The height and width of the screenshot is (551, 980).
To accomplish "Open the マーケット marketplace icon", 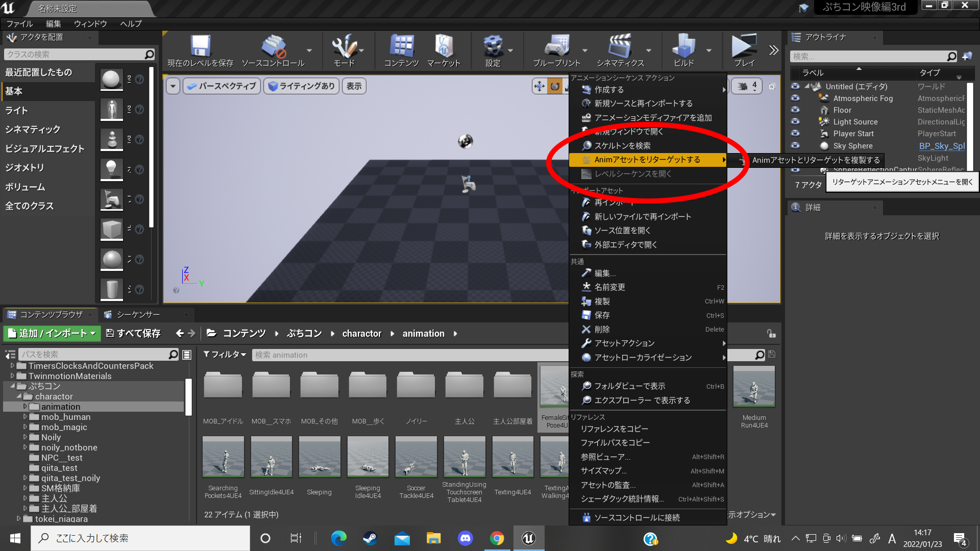I will [444, 46].
